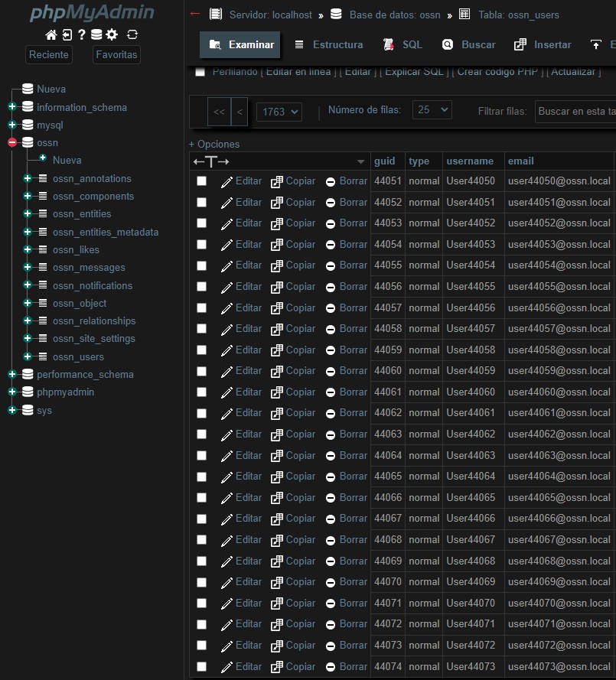Collapse the top panel with red arrow
The image size is (616, 680).
coord(195,14)
